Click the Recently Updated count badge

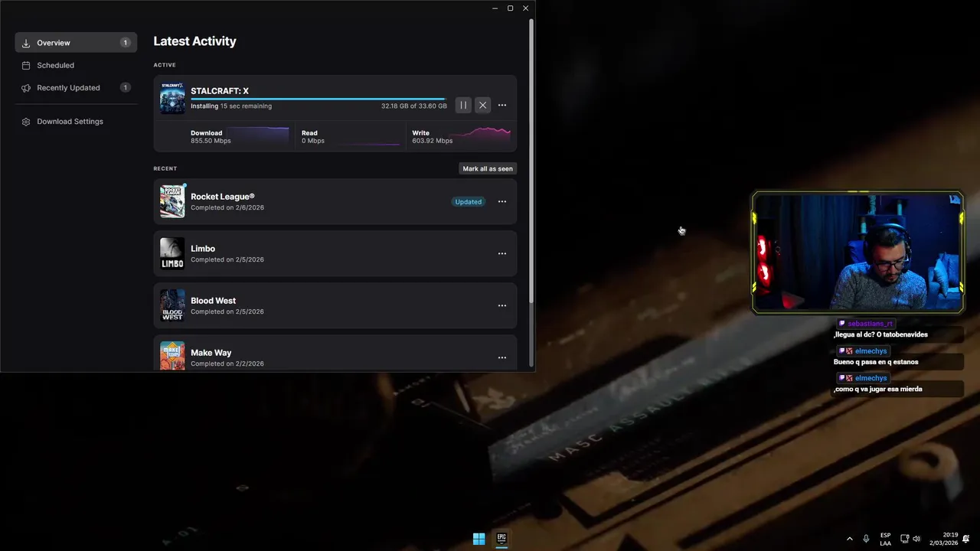(x=126, y=88)
